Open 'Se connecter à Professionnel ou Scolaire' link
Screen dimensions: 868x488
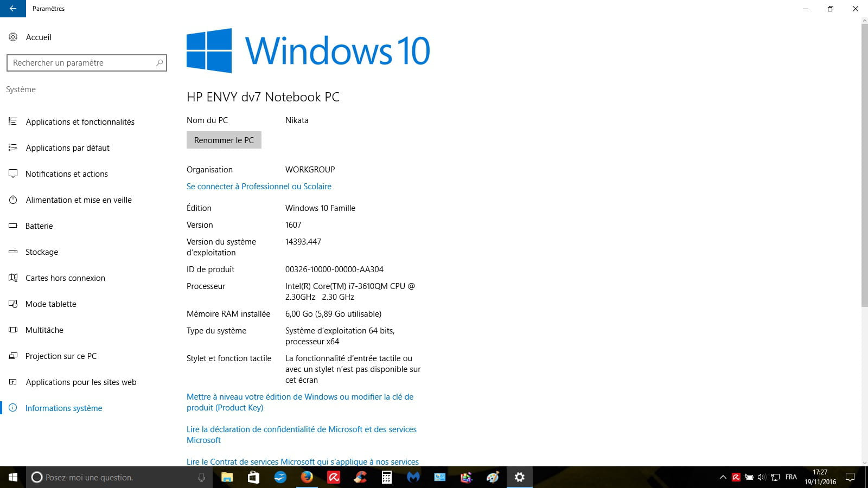(x=259, y=187)
